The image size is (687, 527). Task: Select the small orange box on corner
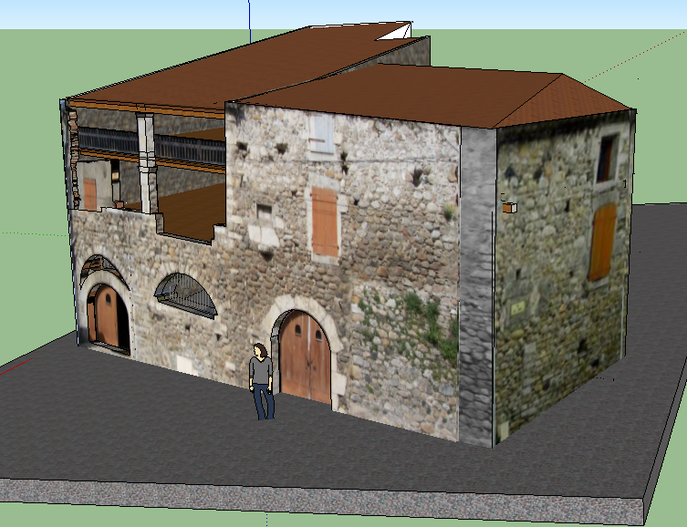point(510,208)
